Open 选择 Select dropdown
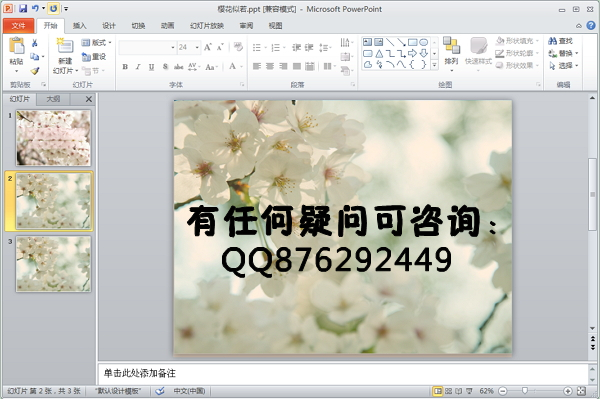600x399 pixels. (563, 65)
